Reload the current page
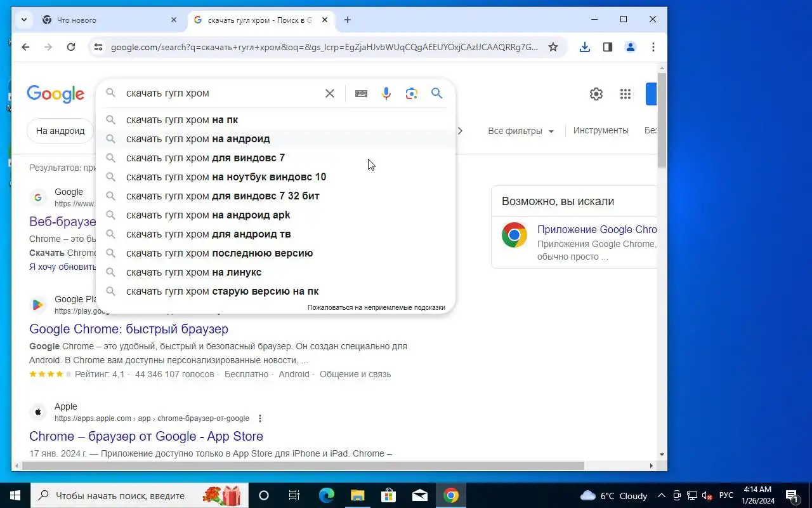 [71, 47]
